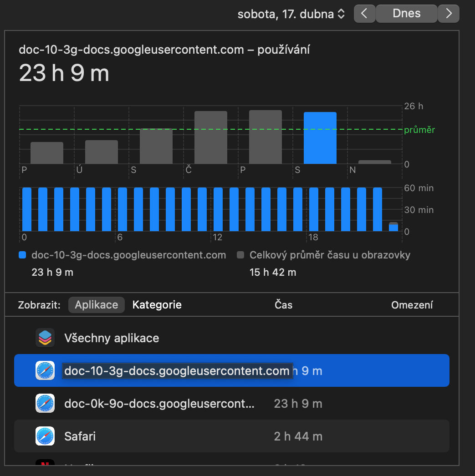The width and height of the screenshot is (475, 476).
Task: Click the Omezení column header
Action: pos(412,305)
